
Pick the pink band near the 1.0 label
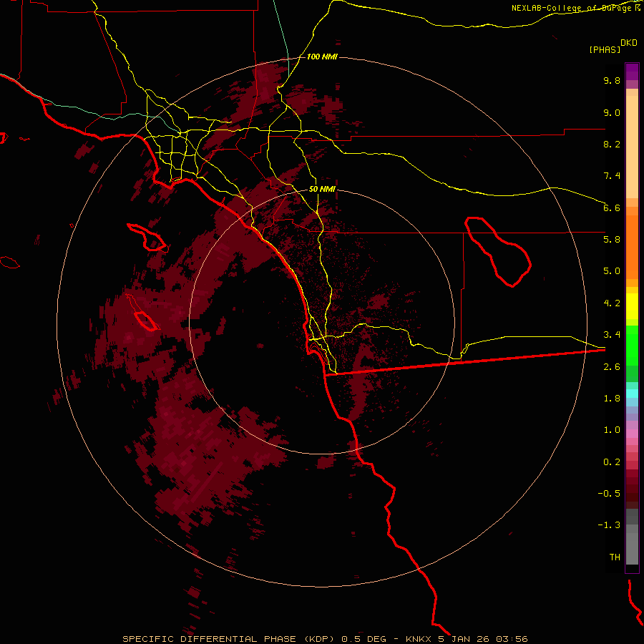[x=632, y=434]
